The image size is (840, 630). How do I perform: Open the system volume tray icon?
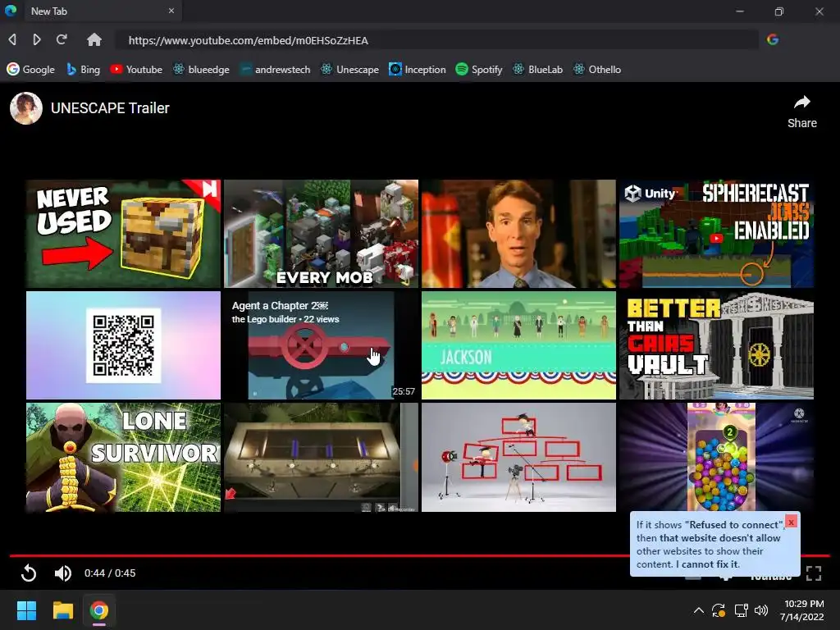pyautogui.click(x=760, y=610)
